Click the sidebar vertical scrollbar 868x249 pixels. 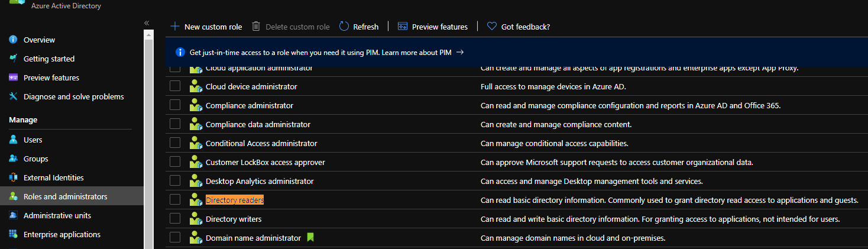click(x=148, y=139)
